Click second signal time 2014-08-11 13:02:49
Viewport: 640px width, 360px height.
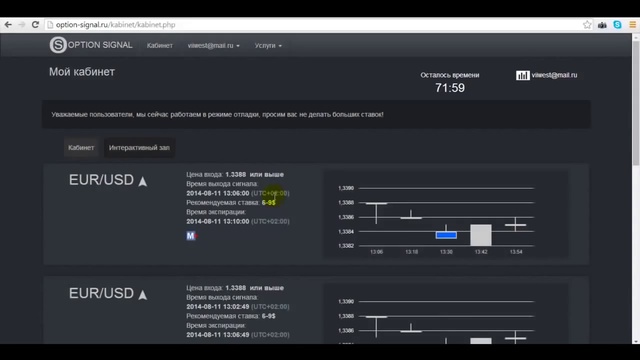pos(218,307)
